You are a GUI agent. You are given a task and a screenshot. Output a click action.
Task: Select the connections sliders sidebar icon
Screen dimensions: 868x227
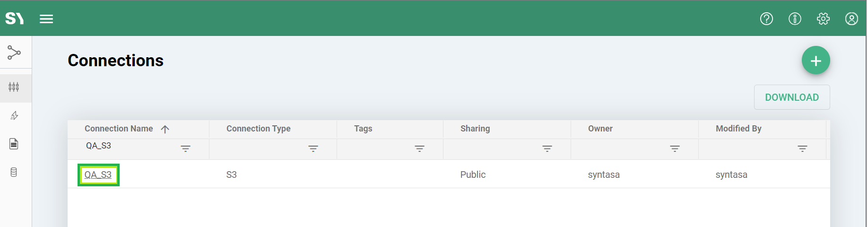pyautogui.click(x=14, y=87)
